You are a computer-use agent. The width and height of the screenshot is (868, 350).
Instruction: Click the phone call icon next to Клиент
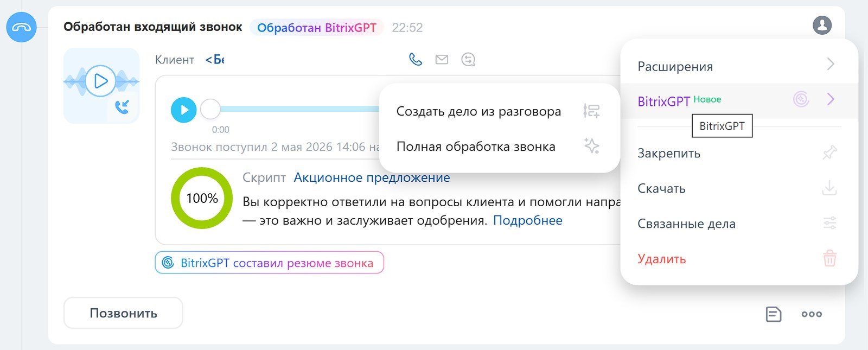pos(416,59)
